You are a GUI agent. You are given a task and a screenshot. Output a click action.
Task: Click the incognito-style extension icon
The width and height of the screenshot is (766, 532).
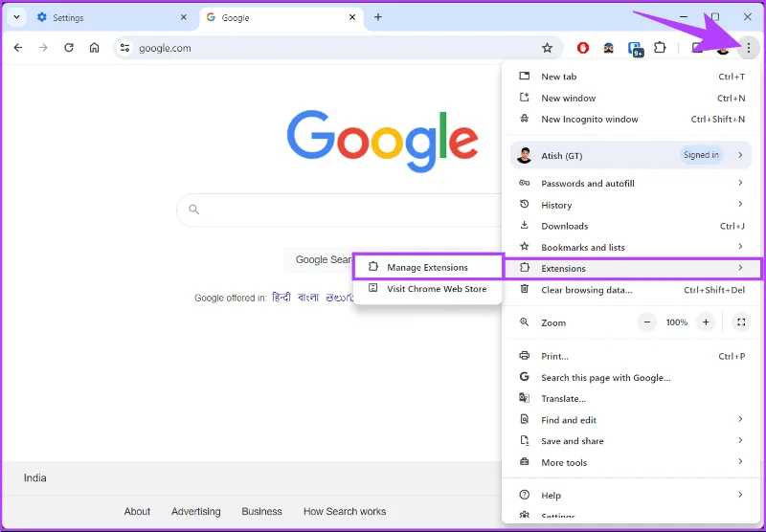[x=609, y=48]
